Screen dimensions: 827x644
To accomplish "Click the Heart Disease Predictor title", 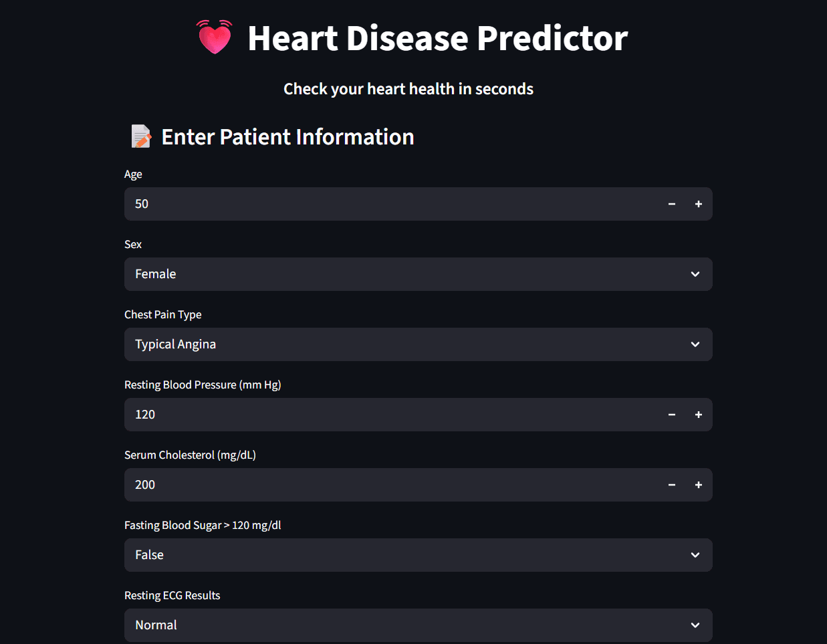I will (438, 38).
